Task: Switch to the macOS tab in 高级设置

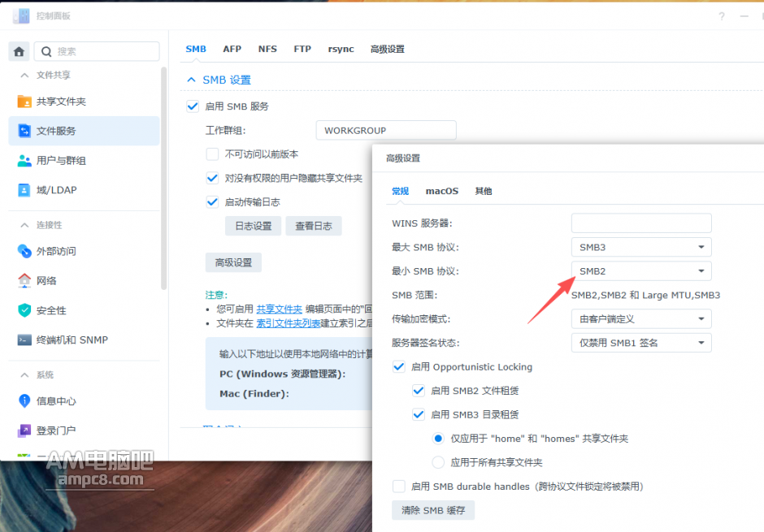Action: tap(441, 191)
